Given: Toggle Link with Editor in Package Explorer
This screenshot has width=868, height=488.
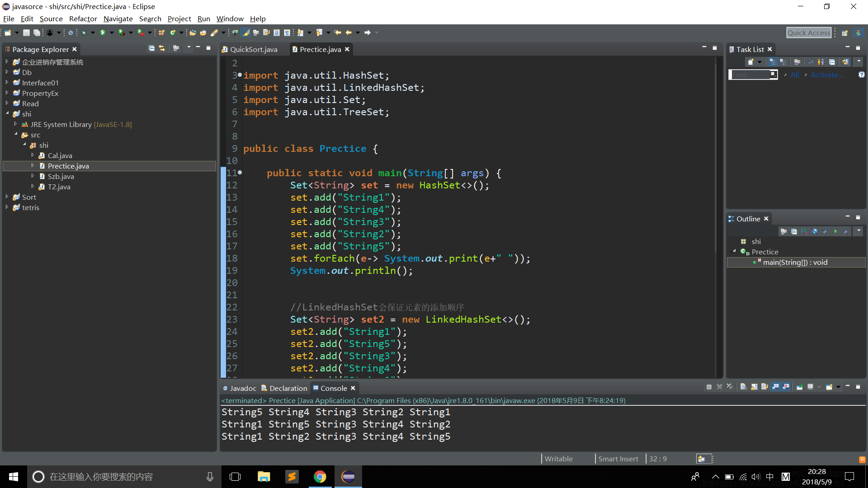Looking at the screenshot, I should tap(162, 48).
